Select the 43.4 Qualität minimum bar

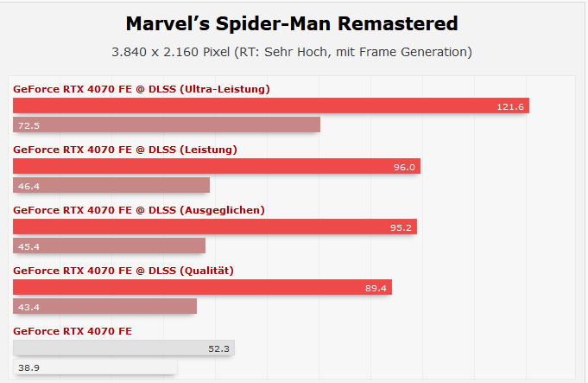coord(105,306)
